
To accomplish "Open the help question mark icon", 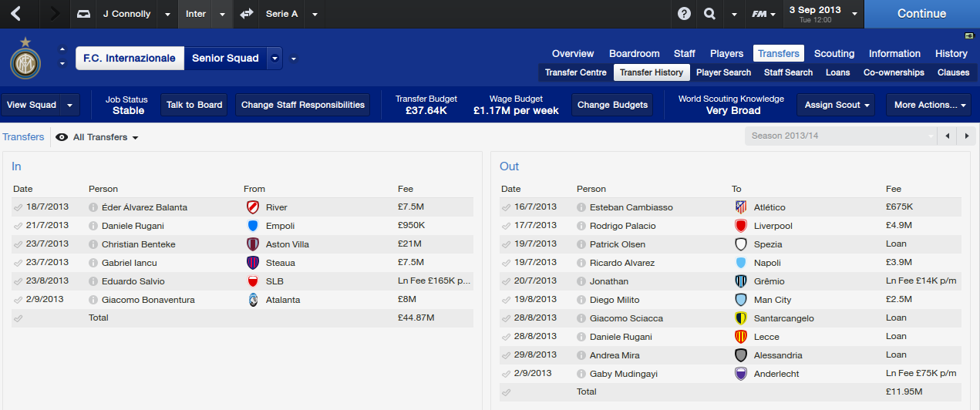I will 684,14.
